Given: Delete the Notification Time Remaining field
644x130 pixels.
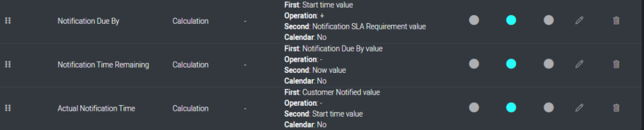Looking at the screenshot, I should click(x=616, y=64).
